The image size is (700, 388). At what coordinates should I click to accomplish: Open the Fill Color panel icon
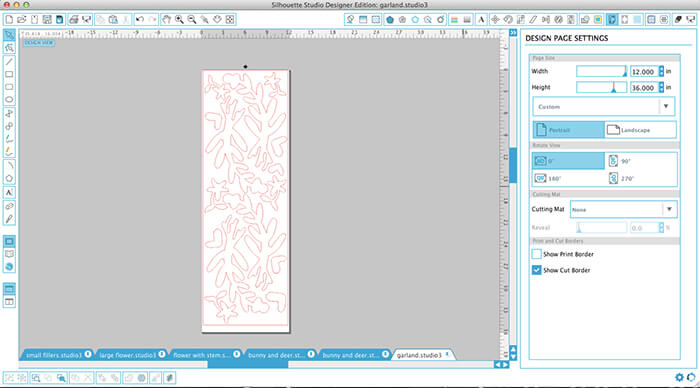390,20
